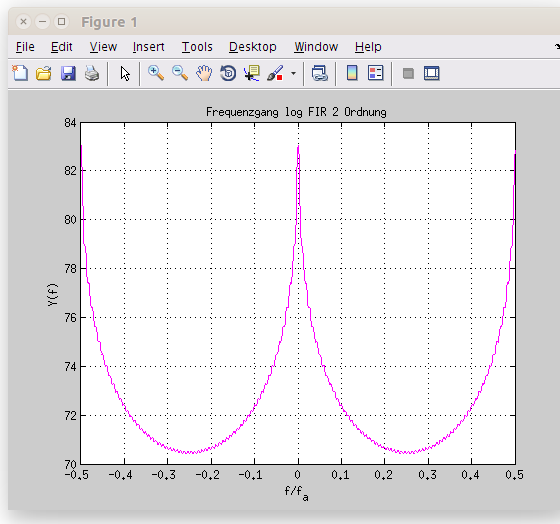The width and height of the screenshot is (560, 524).
Task: Click the New Figure icon
Action: (20, 73)
